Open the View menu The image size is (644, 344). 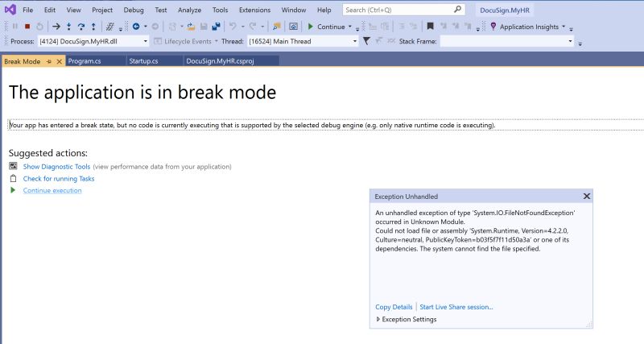click(73, 10)
